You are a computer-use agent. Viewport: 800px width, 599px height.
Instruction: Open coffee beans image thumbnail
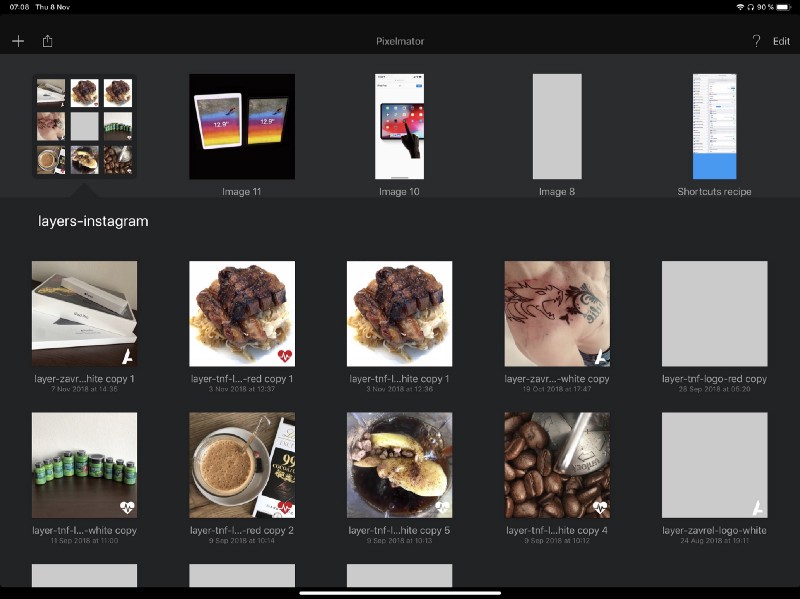pyautogui.click(x=557, y=465)
